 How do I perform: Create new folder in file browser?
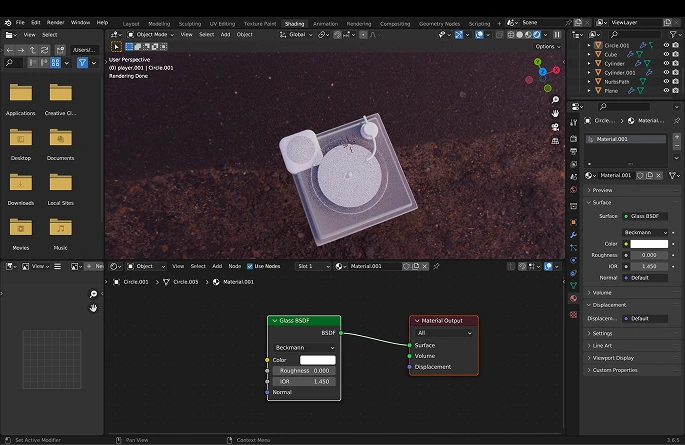(60, 50)
